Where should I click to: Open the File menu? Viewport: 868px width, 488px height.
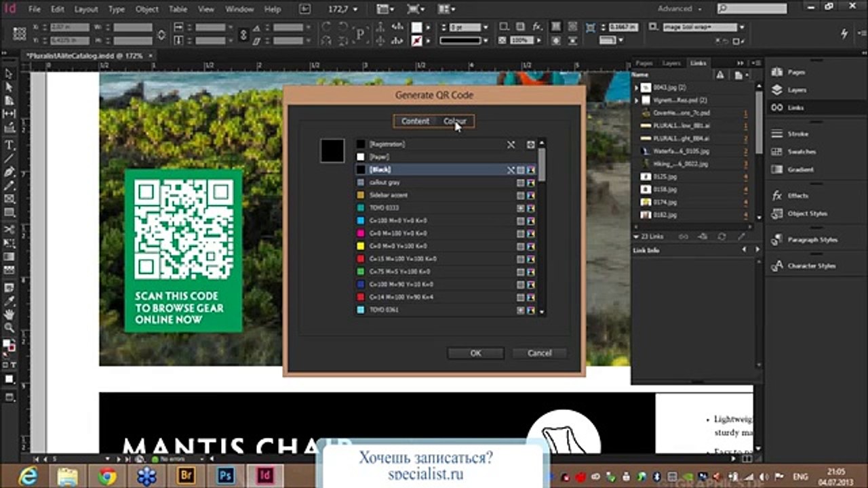pyautogui.click(x=35, y=9)
